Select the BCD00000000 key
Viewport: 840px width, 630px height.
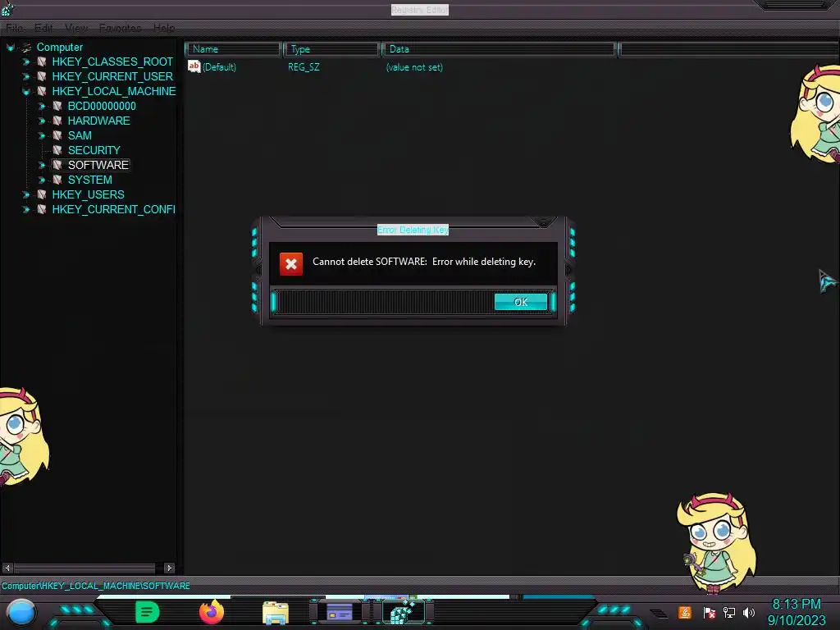click(x=102, y=106)
